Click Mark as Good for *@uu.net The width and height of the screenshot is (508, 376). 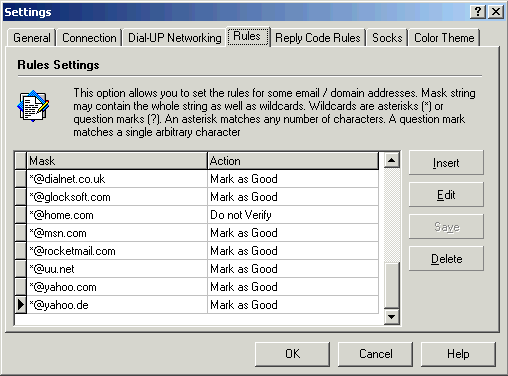coord(293,269)
